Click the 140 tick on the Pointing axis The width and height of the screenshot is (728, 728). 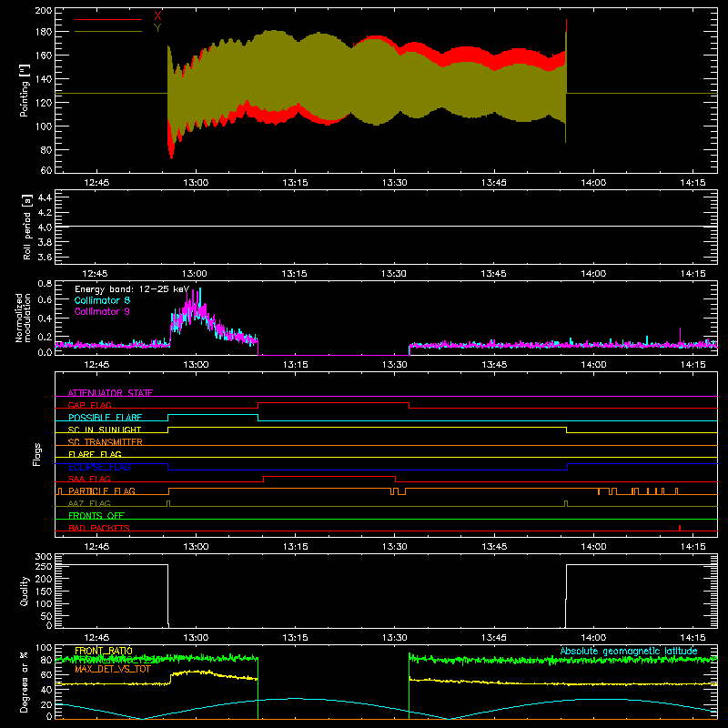[44, 79]
